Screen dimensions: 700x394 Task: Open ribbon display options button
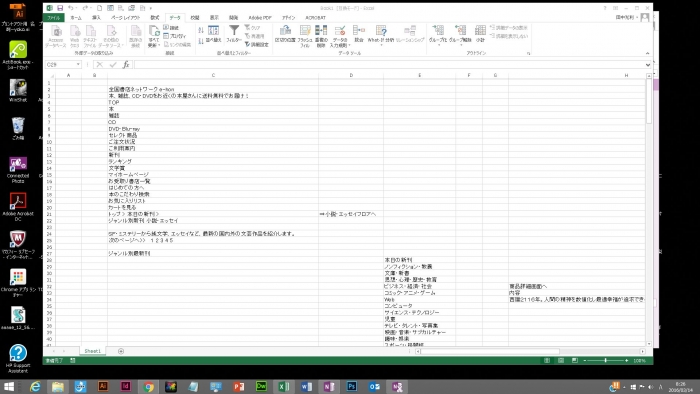tap(616, 8)
